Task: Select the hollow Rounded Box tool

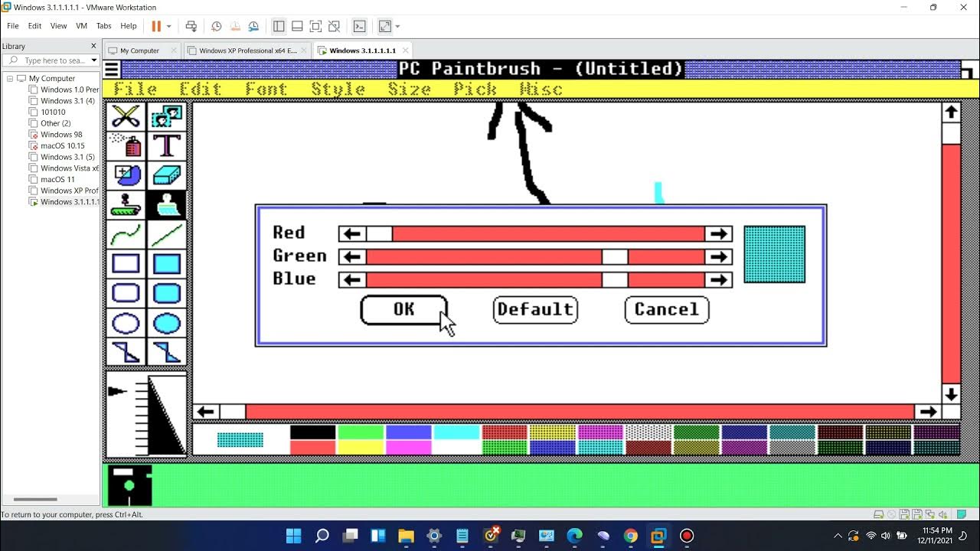Action: tap(126, 293)
